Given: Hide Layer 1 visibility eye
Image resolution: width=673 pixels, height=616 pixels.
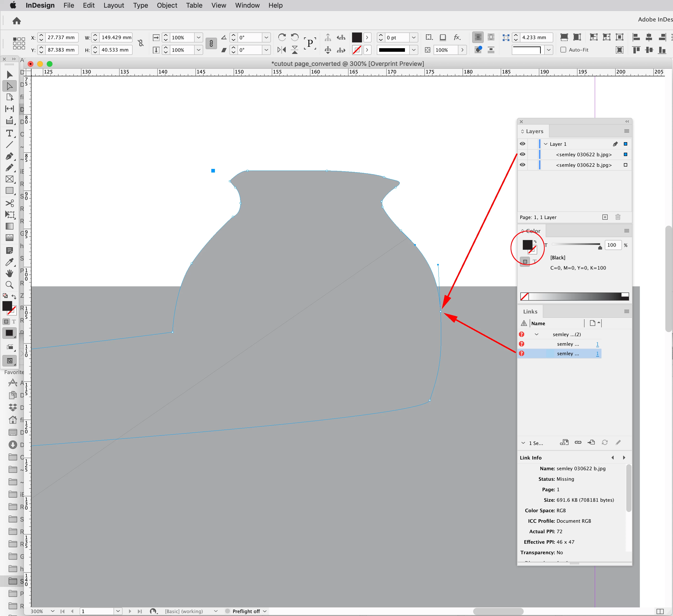Looking at the screenshot, I should click(x=523, y=144).
